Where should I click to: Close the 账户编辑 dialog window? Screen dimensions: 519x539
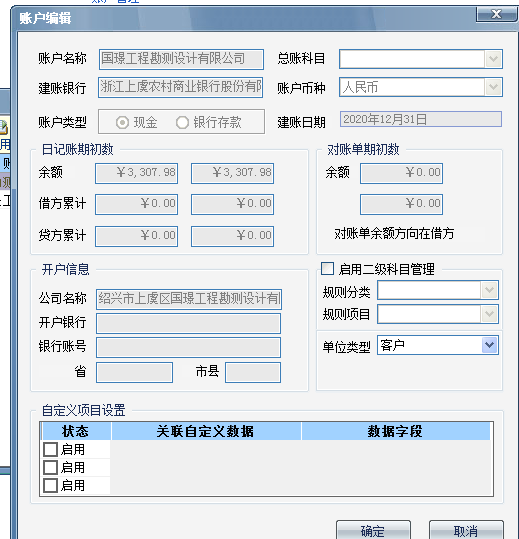click(x=496, y=14)
